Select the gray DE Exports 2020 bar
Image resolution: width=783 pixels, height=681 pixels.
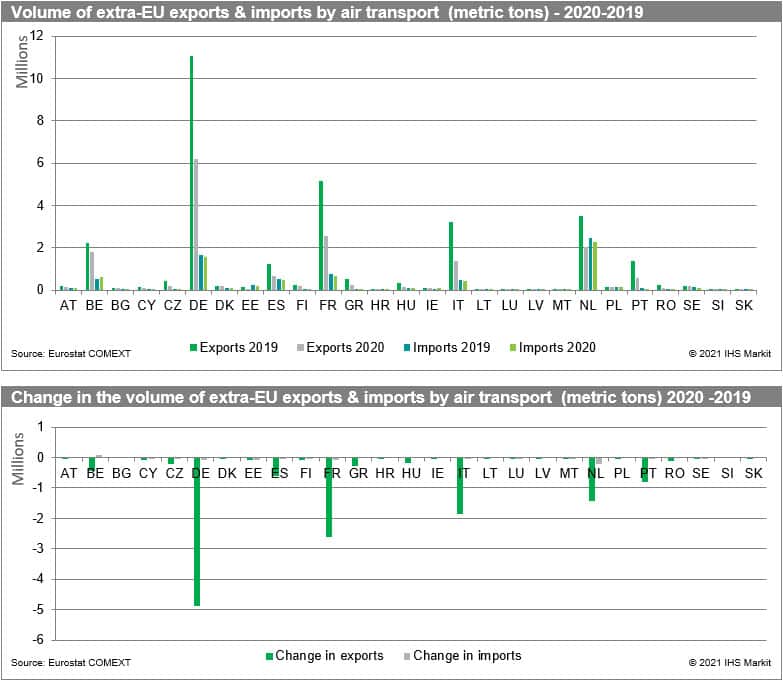pyautogui.click(x=196, y=224)
